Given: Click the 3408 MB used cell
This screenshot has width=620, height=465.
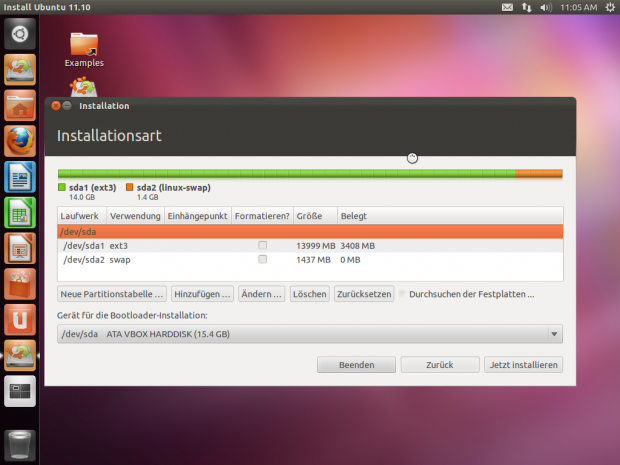Looking at the screenshot, I should click(x=357, y=246).
